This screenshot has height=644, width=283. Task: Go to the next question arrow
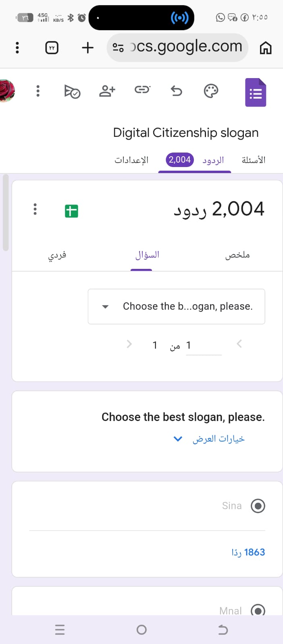(x=129, y=344)
